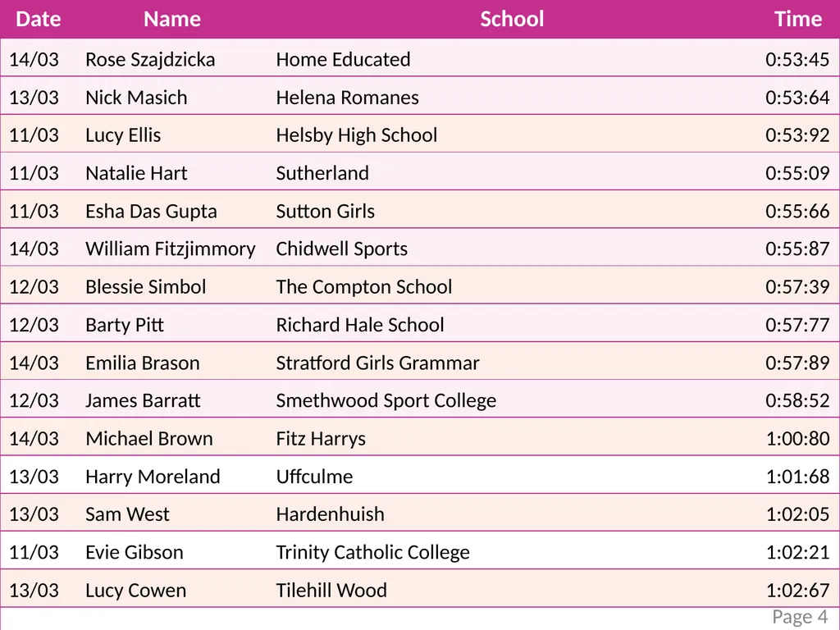Click the Sam West name cell
840x630 pixels.
(127, 514)
